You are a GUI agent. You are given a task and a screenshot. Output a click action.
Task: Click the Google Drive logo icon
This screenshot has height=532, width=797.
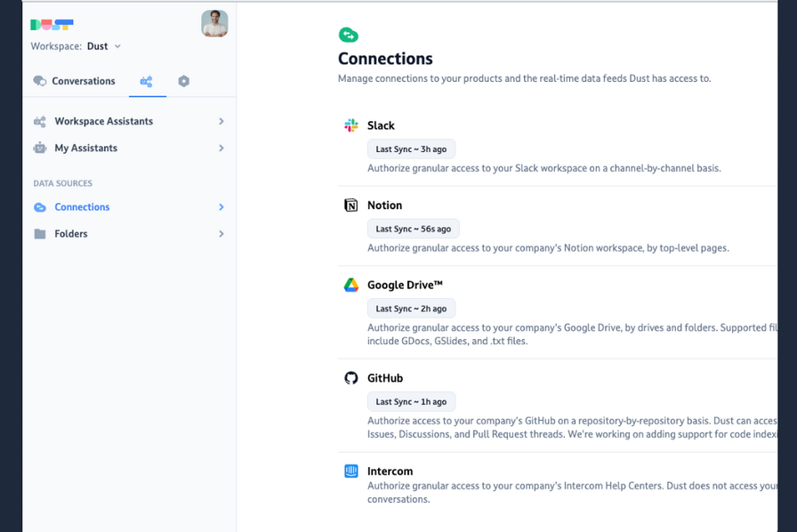click(351, 285)
